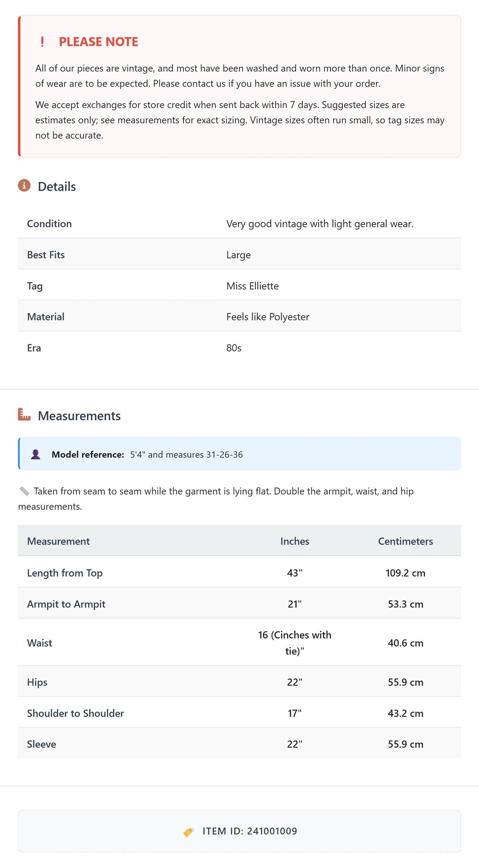Select the Details section heading
The height and width of the screenshot is (868, 479).
tap(57, 187)
